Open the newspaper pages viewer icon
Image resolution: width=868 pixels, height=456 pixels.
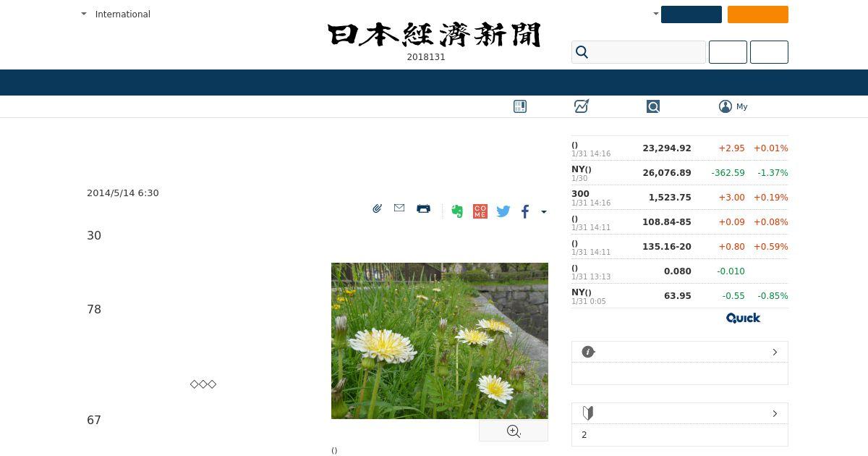click(x=520, y=106)
